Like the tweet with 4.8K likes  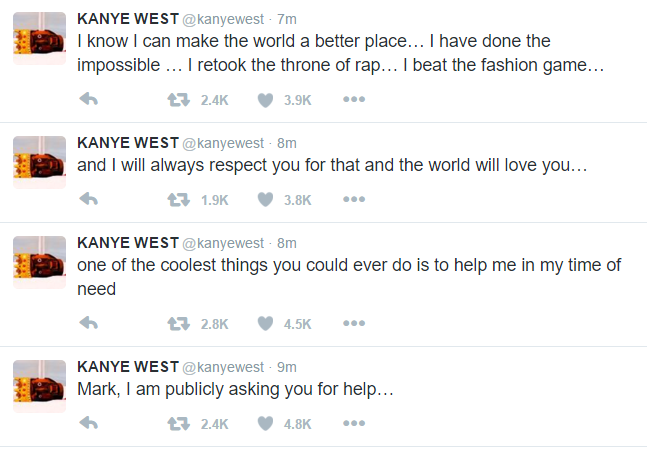(x=265, y=423)
